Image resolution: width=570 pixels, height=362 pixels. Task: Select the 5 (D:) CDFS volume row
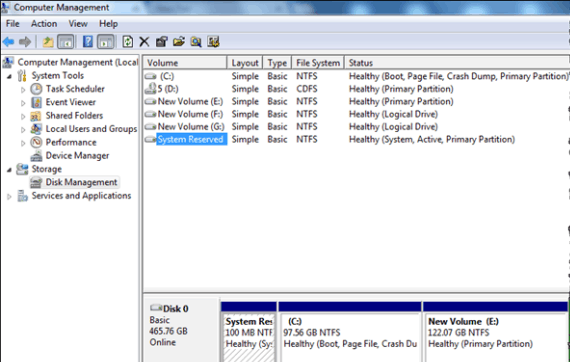(x=356, y=89)
